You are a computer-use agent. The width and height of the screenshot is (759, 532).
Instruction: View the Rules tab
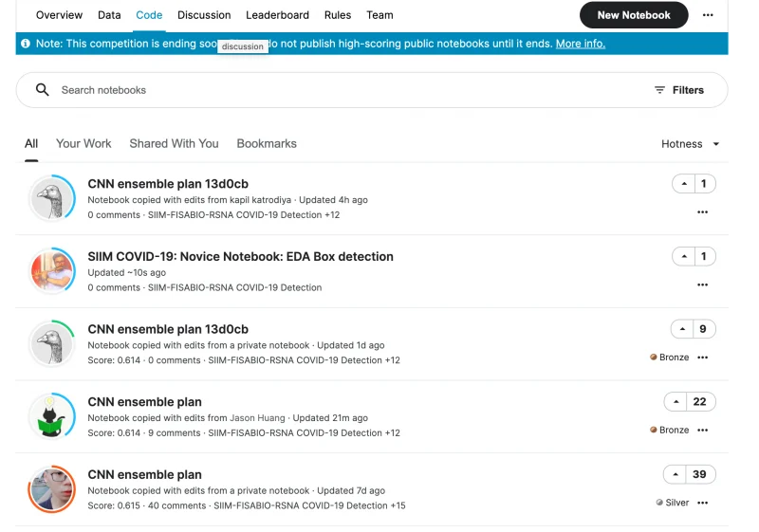(338, 15)
